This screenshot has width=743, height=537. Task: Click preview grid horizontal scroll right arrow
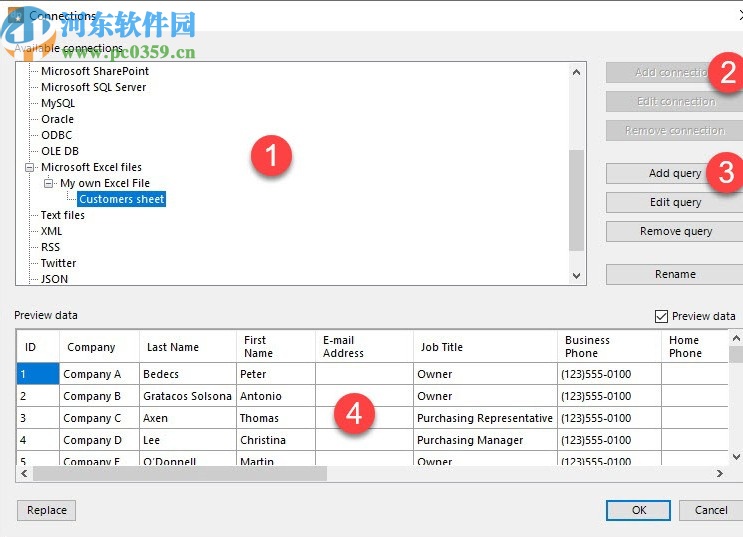coord(720,473)
